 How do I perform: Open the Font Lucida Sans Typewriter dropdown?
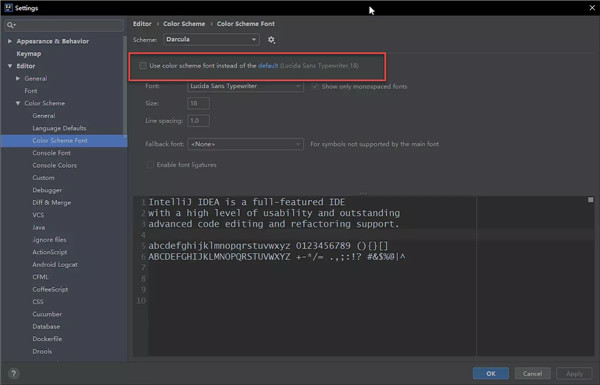tap(245, 86)
